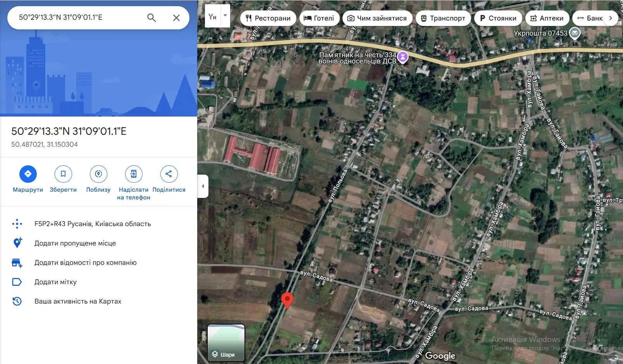Click the plus code F5P2+R43 Русанів entry
This screenshot has height=364, width=623.
[92, 223]
